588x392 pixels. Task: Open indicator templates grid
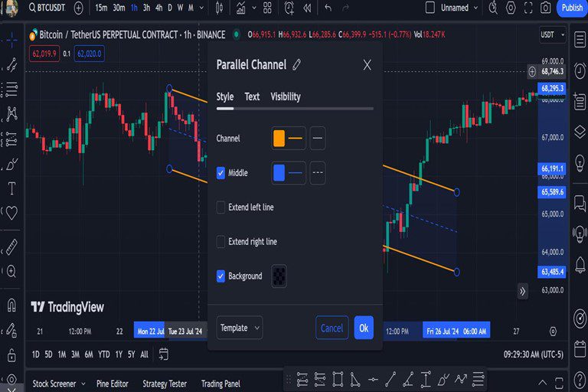tap(267, 8)
